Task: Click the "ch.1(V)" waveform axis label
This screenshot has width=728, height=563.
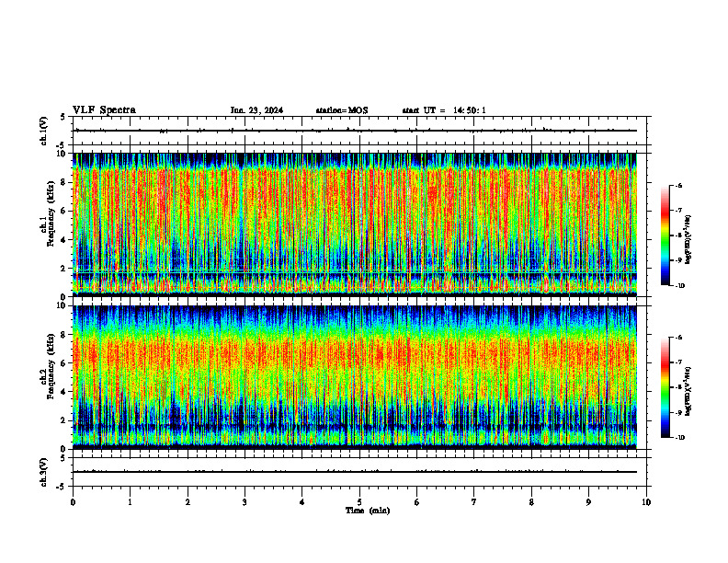Action: pos(44,131)
